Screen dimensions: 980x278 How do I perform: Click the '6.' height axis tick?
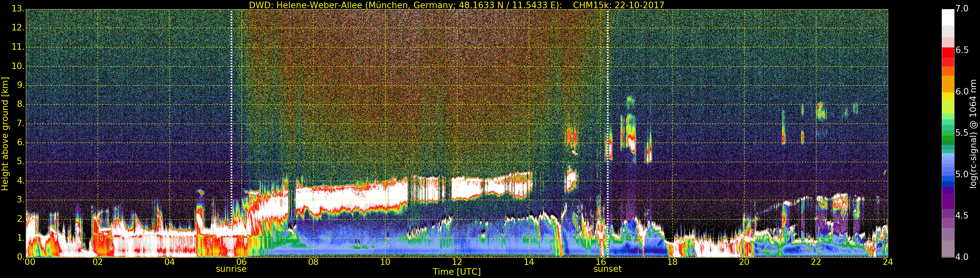(21, 142)
